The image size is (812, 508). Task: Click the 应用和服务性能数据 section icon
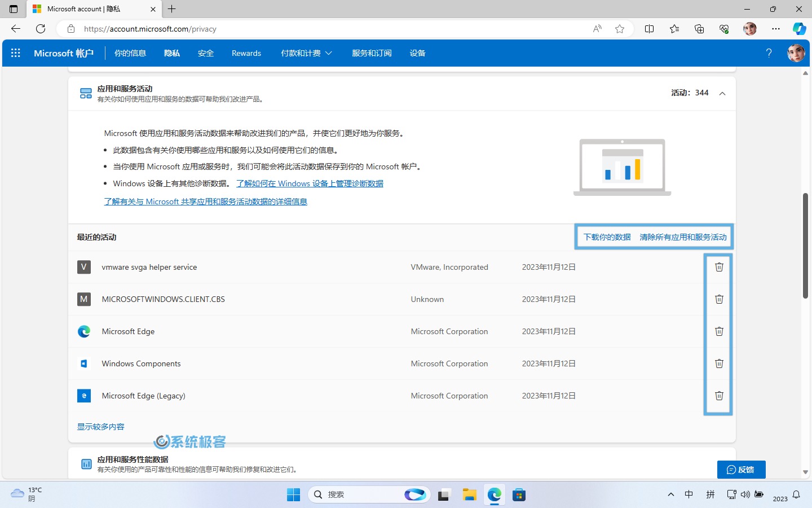[86, 464]
